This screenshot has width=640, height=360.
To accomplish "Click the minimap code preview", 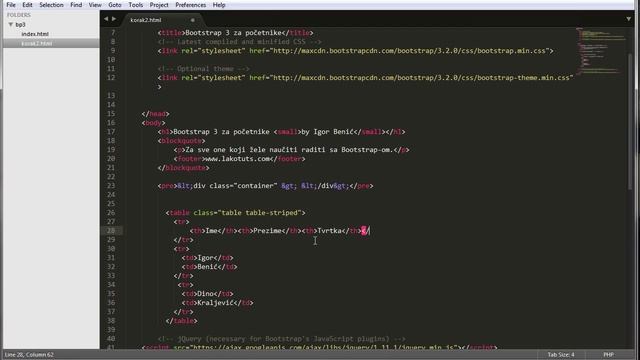I will 600,51.
